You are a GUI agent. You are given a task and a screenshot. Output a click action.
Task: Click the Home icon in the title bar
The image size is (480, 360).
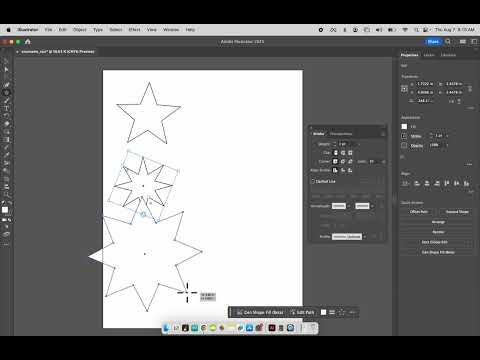28,42
